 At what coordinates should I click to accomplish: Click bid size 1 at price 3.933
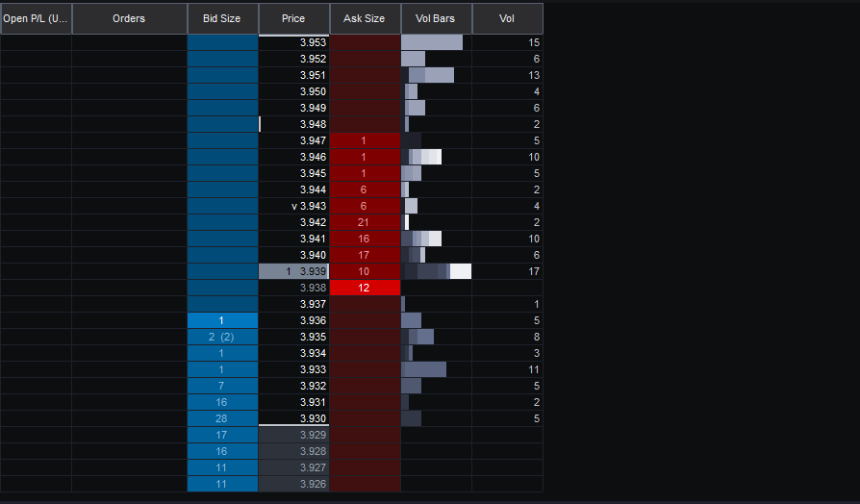222,369
